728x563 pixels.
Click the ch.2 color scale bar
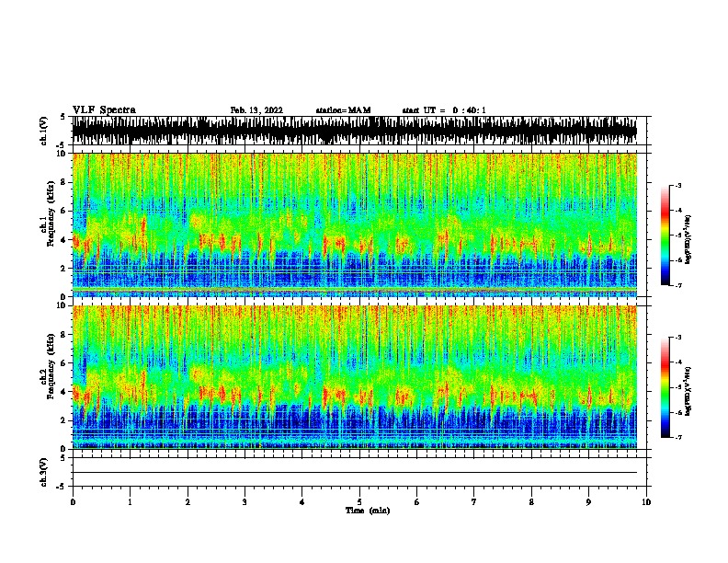pyautogui.click(x=665, y=387)
